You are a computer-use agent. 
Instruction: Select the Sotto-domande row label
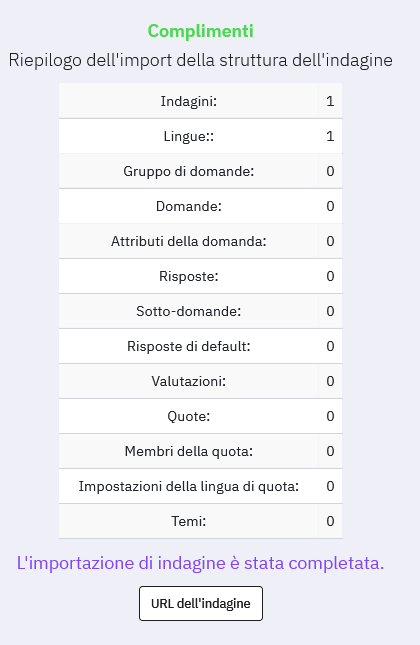188,311
